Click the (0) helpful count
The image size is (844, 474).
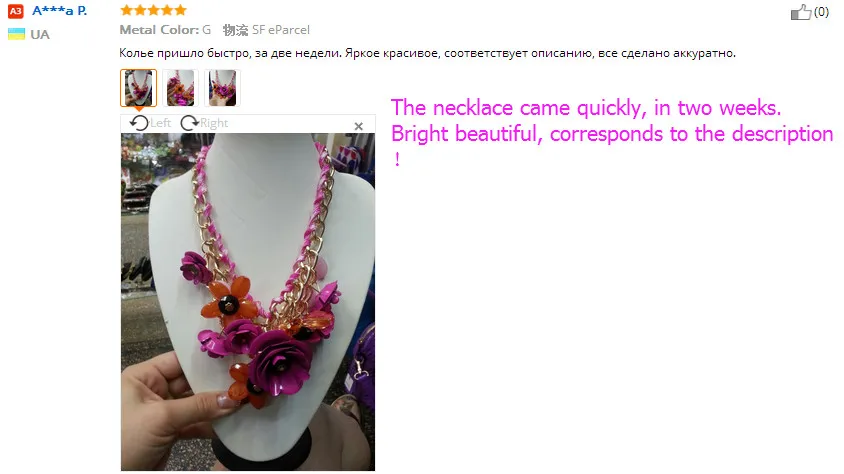(821, 12)
